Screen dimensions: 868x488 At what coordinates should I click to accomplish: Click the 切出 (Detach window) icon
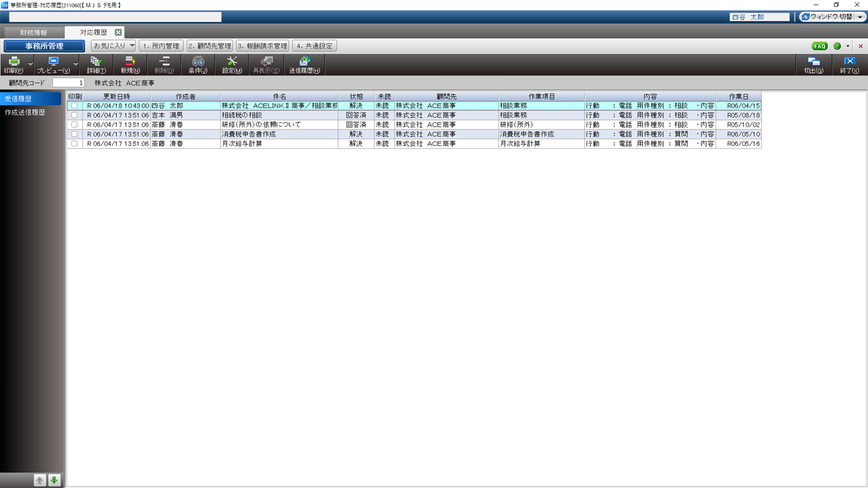tap(814, 65)
